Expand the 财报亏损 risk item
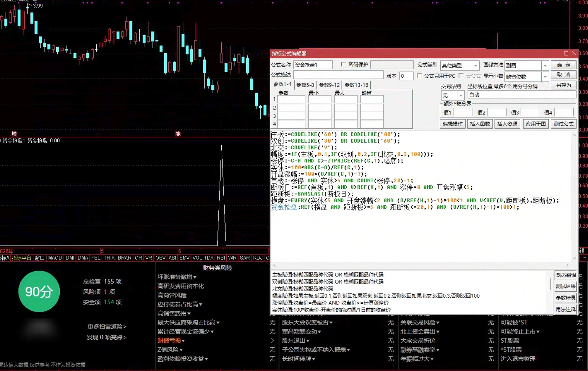This screenshot has height=371, width=588. pos(171,341)
